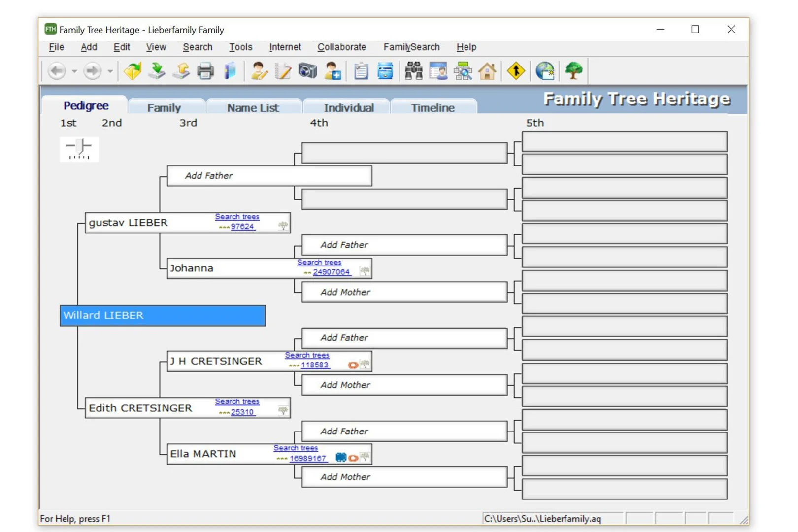This screenshot has width=798, height=532.
Task: Click the add person icon
Action: click(x=332, y=71)
